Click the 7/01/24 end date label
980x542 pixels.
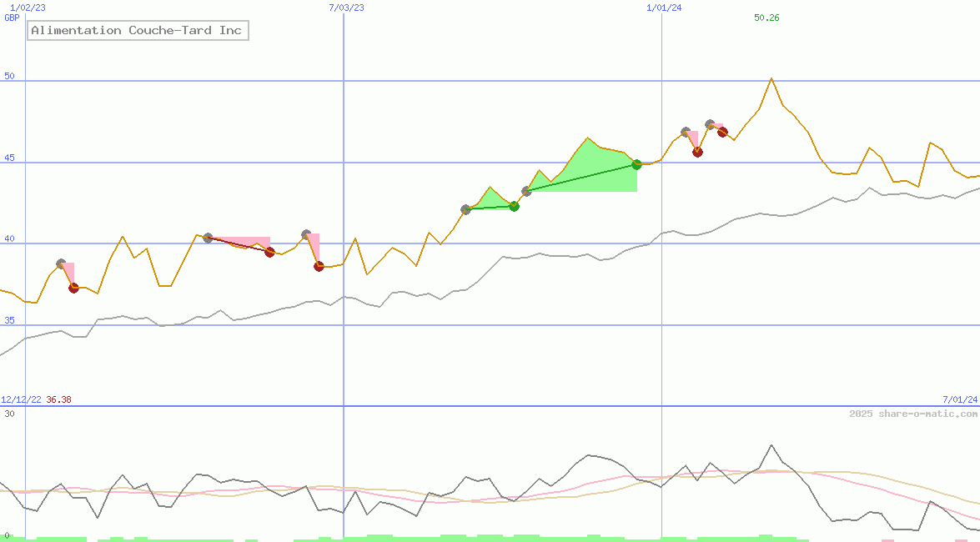[x=959, y=400]
